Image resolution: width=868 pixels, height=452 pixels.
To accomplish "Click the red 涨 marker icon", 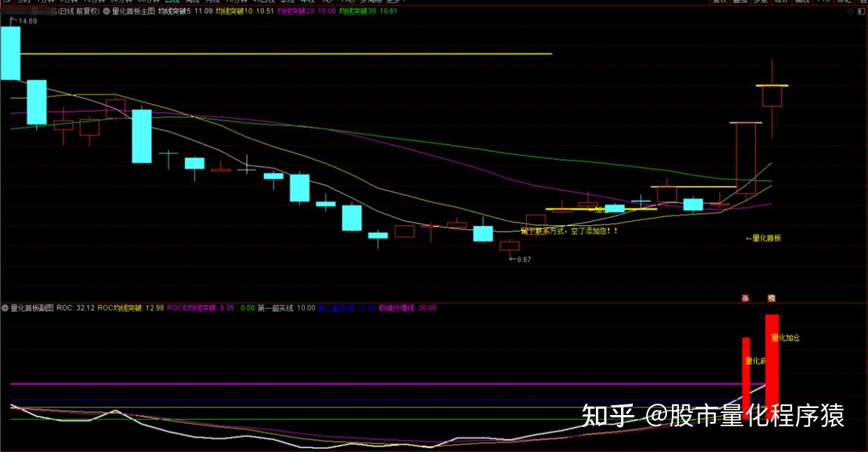I will (745, 299).
